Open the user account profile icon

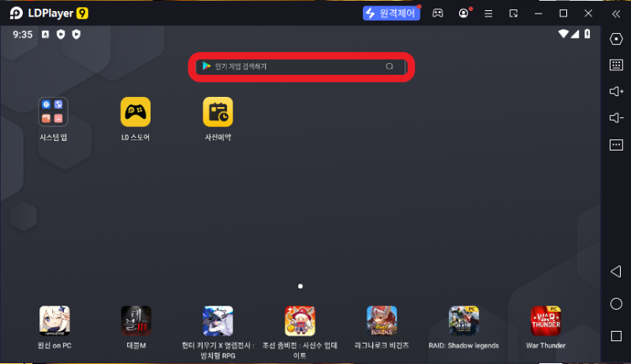pyautogui.click(x=463, y=13)
